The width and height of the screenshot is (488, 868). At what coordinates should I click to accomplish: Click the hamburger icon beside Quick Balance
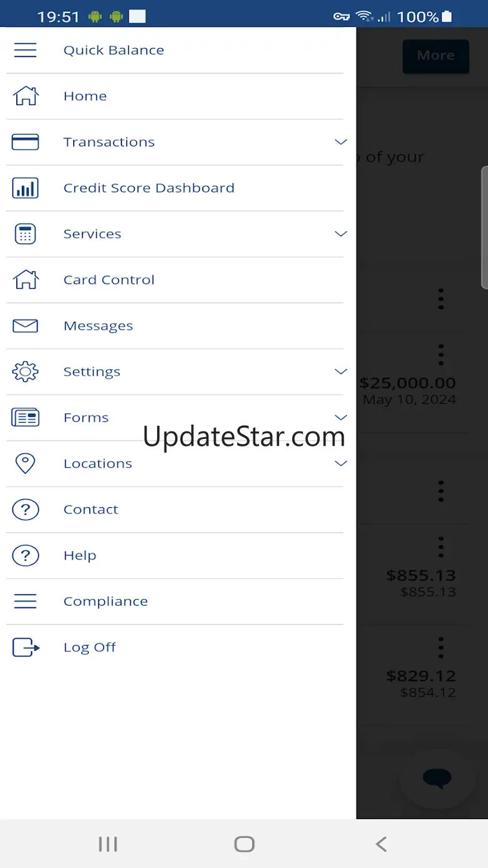tap(25, 50)
